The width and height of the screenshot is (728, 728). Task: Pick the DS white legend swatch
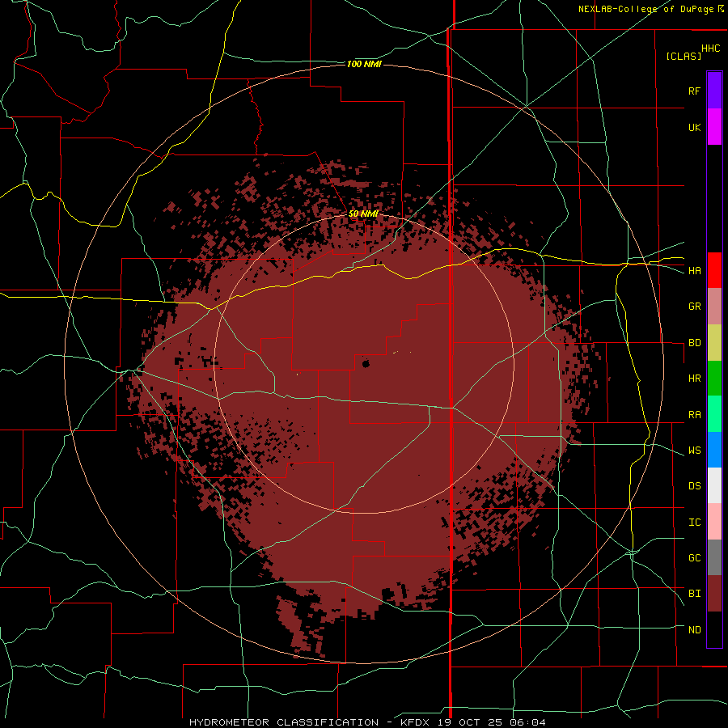pyautogui.click(x=714, y=485)
